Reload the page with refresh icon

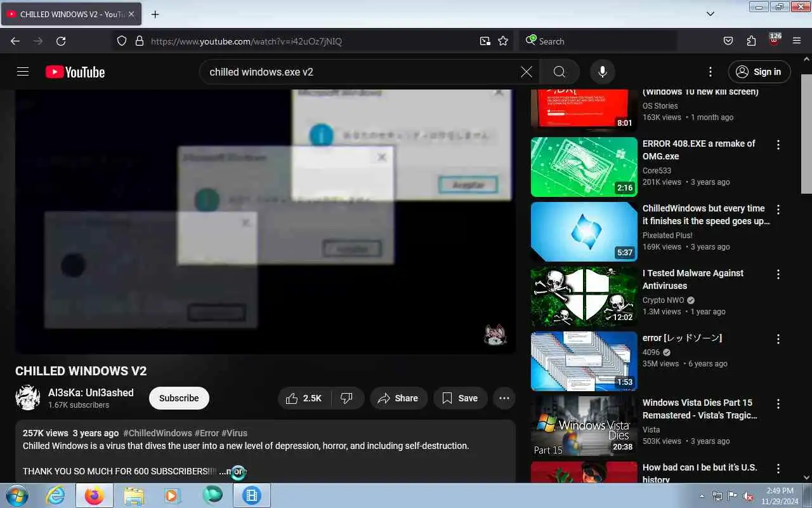(x=61, y=41)
